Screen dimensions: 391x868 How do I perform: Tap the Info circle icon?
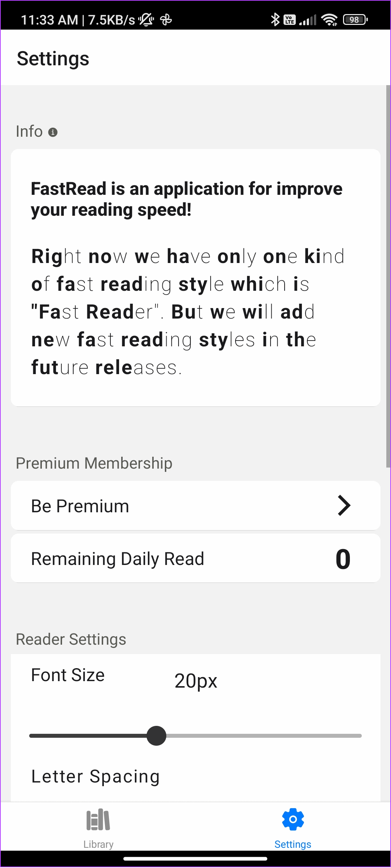[53, 132]
